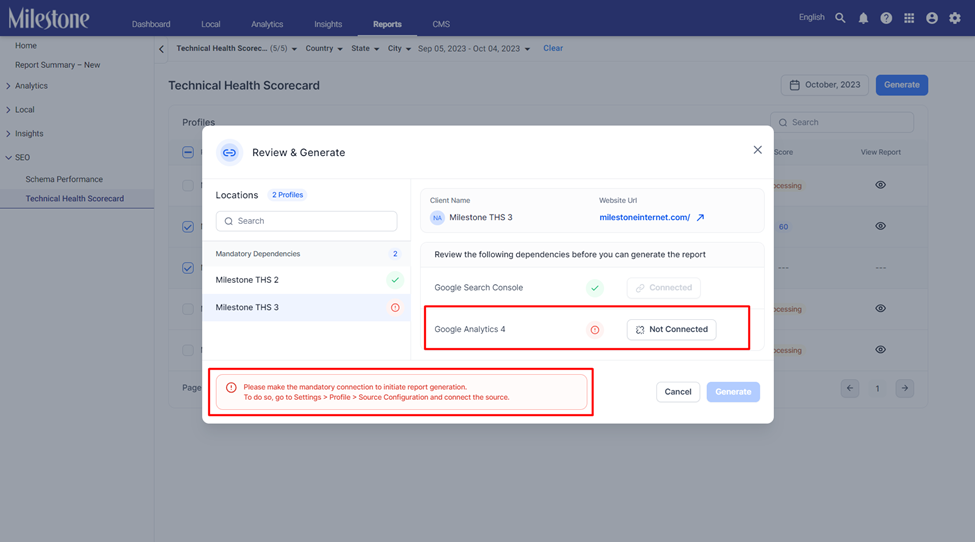This screenshot has height=542, width=975.
Task: Open the search icon in top bar
Action: 840,18
